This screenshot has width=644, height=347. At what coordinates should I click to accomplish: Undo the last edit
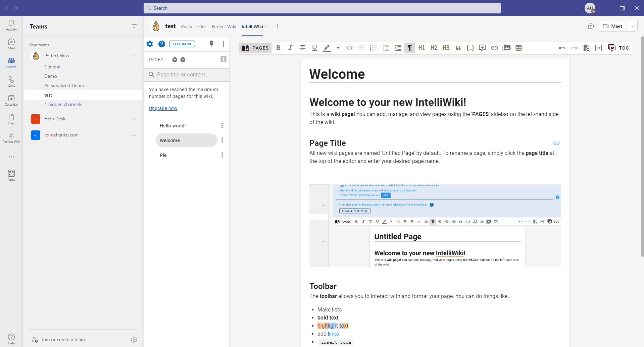pyautogui.click(x=562, y=48)
